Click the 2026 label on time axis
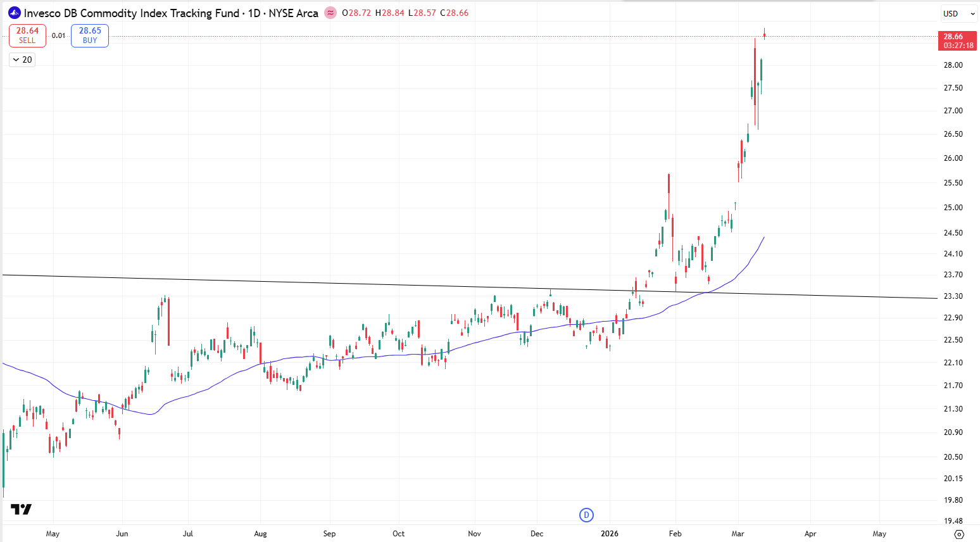 pos(610,534)
